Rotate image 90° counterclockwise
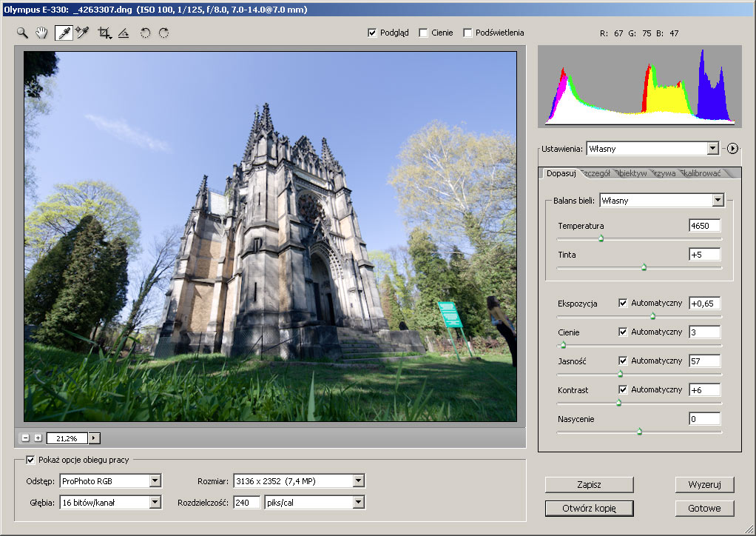The image size is (756, 536). click(x=145, y=33)
